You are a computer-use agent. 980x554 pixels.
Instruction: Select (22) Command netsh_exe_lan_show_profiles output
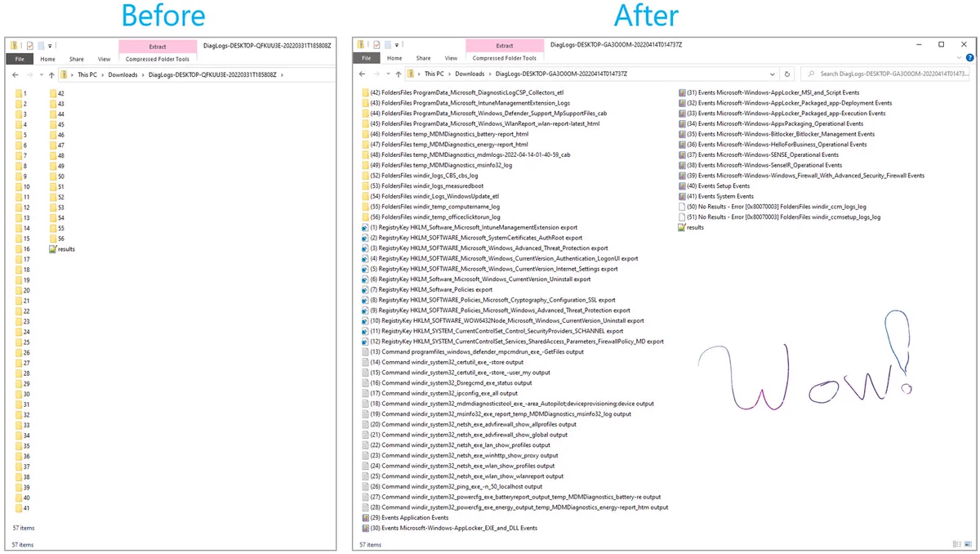click(456, 445)
